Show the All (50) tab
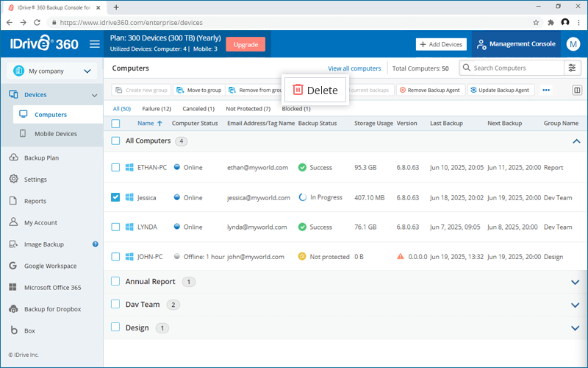The width and height of the screenshot is (588, 368). coord(122,109)
